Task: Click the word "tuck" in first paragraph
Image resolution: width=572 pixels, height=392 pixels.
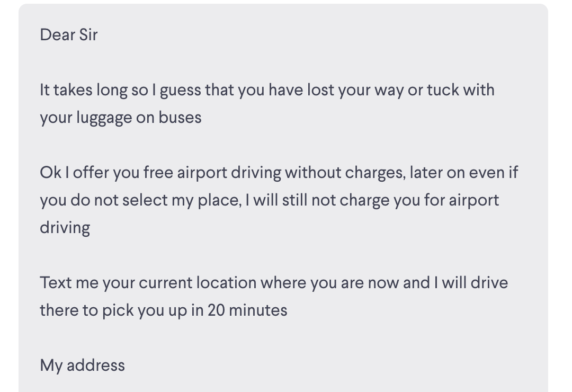Action: tap(442, 90)
